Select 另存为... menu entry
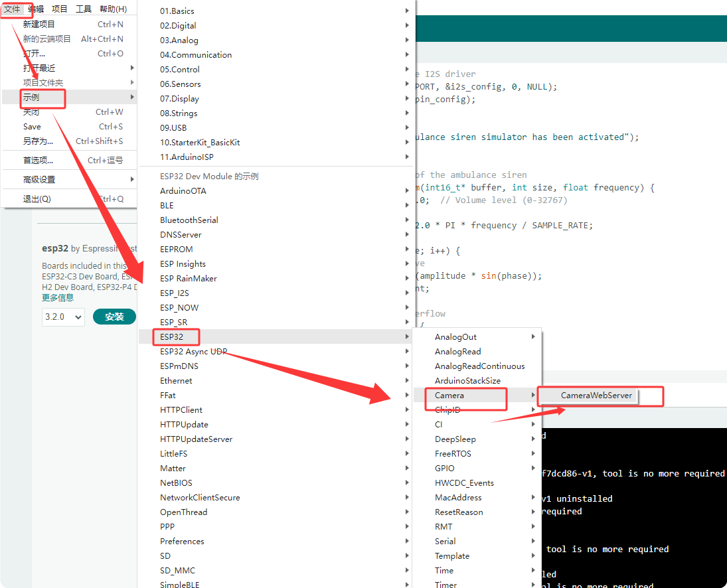This screenshot has width=727, height=588. [x=70, y=141]
